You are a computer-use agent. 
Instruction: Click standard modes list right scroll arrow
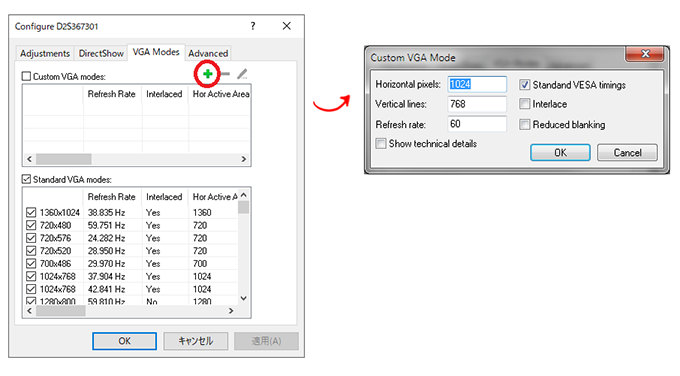click(x=231, y=311)
